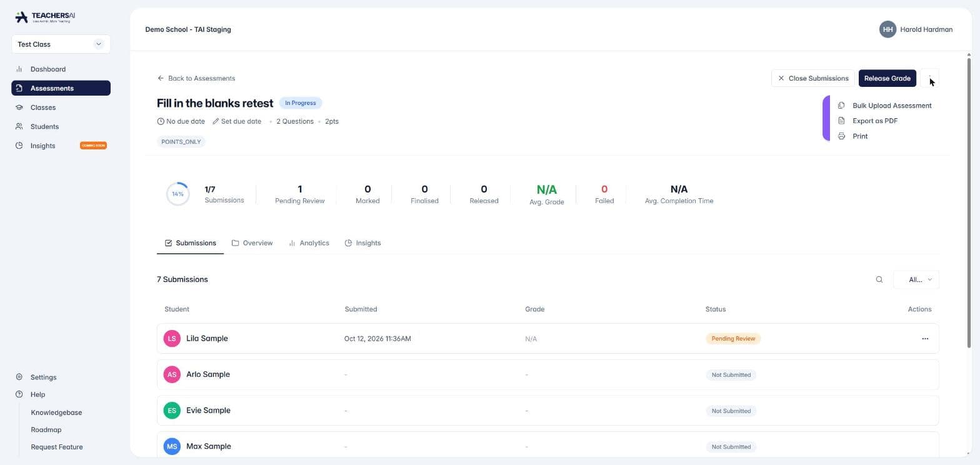This screenshot has height=465, width=980.
Task: Click the Help question mark icon
Action: [19, 394]
